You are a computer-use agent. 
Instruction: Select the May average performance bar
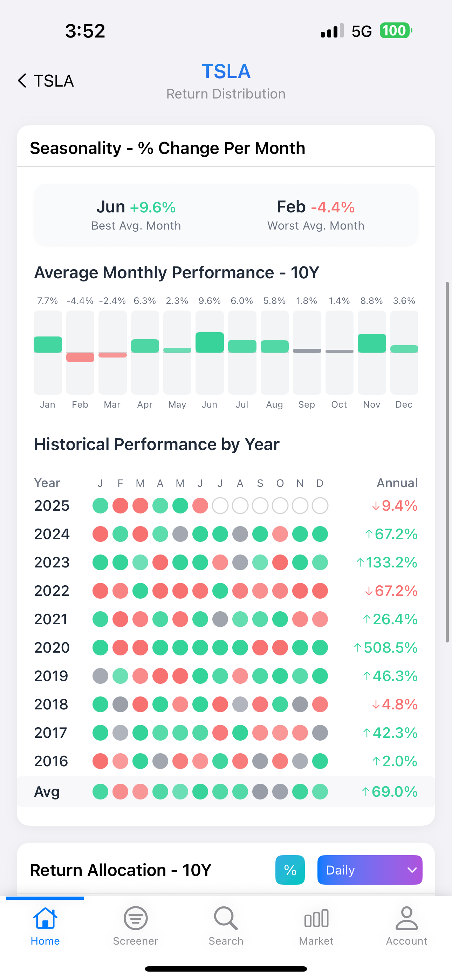pyautogui.click(x=177, y=352)
